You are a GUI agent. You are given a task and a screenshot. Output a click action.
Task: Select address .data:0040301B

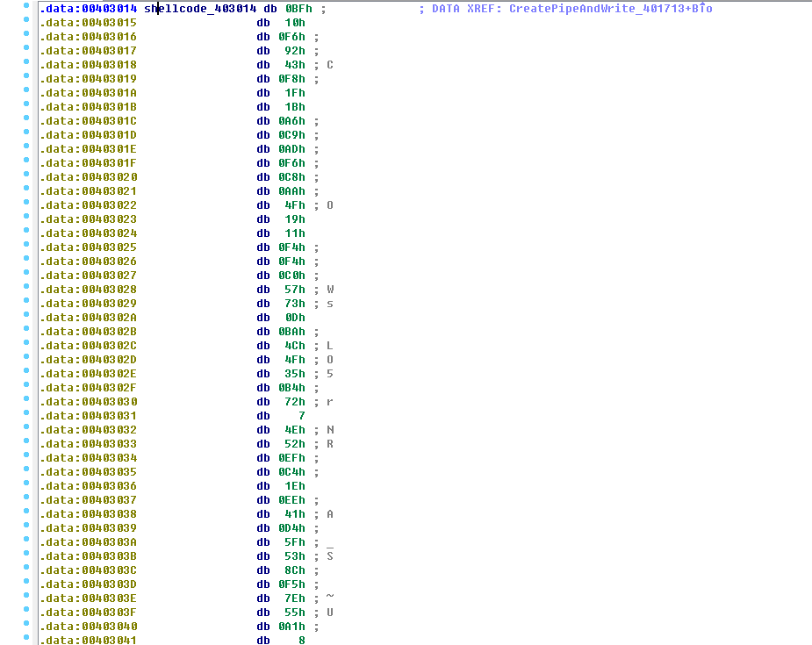pos(89,107)
